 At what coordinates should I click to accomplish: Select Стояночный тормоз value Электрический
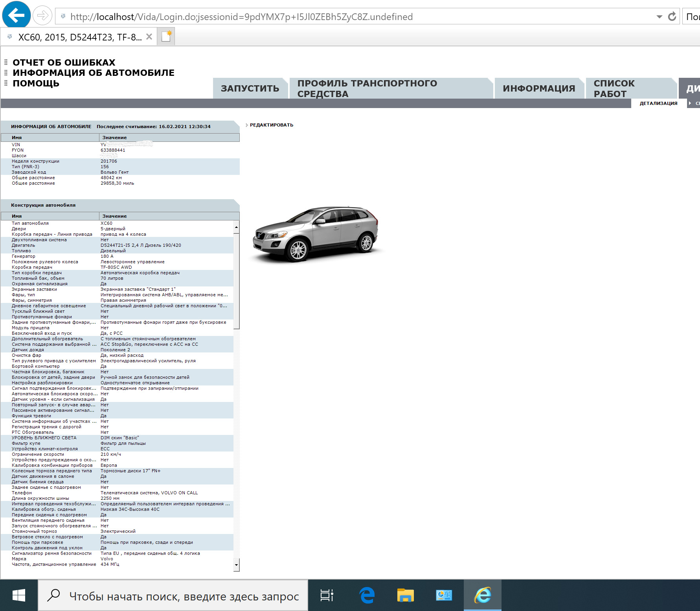[x=118, y=531]
